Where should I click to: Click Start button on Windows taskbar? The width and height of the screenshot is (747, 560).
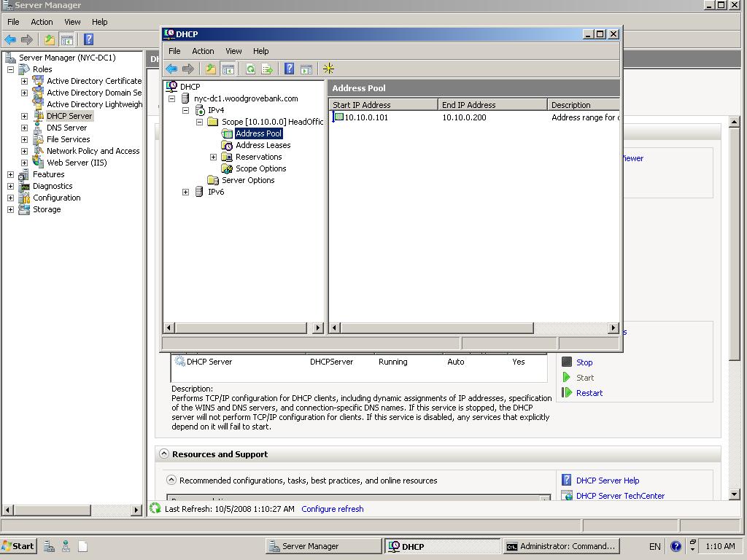pyautogui.click(x=18, y=546)
